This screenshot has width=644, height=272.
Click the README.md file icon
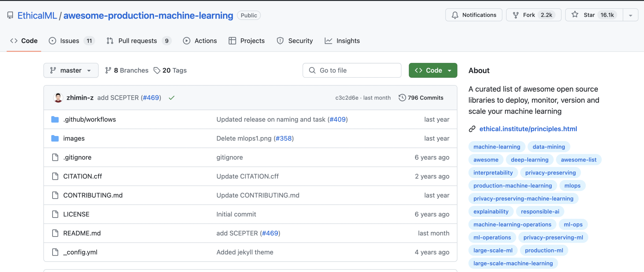coord(55,233)
